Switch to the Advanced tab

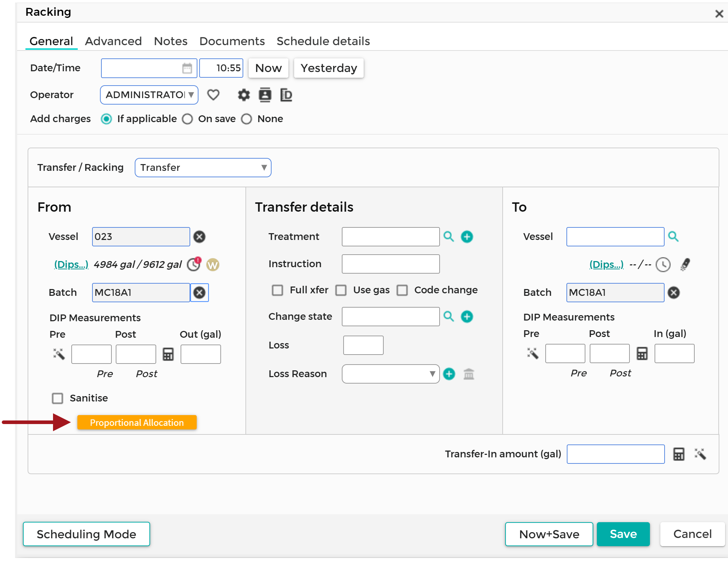(x=113, y=41)
